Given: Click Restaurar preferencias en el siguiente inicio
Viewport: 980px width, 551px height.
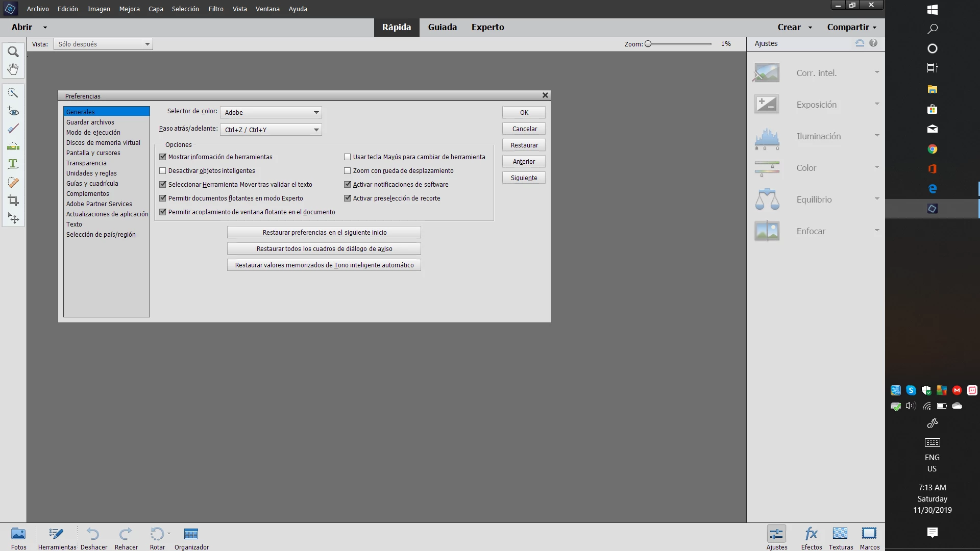Looking at the screenshot, I should click(x=324, y=233).
